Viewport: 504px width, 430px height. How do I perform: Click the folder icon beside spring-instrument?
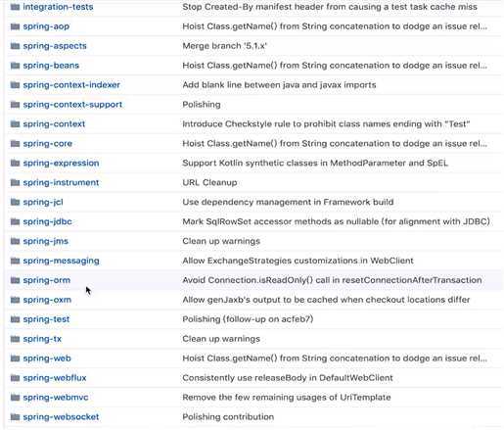pos(15,182)
